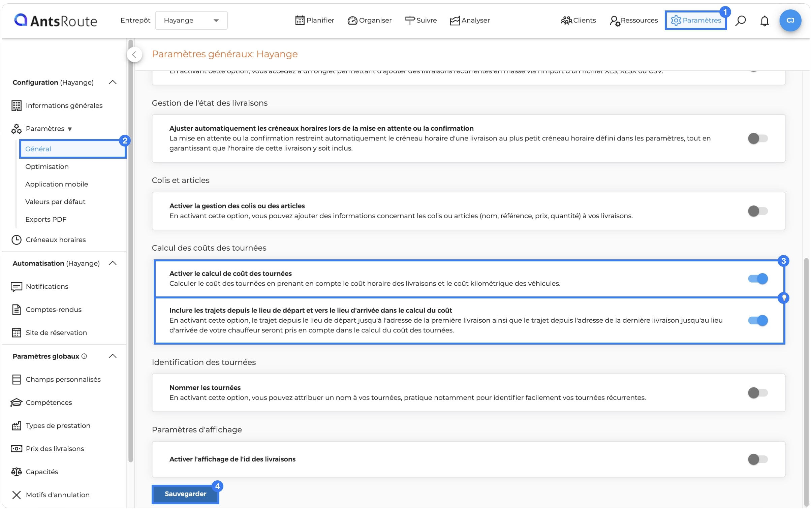Collapse the Configuration (Hayange) section
This screenshot has height=511, width=812.
[x=113, y=82]
